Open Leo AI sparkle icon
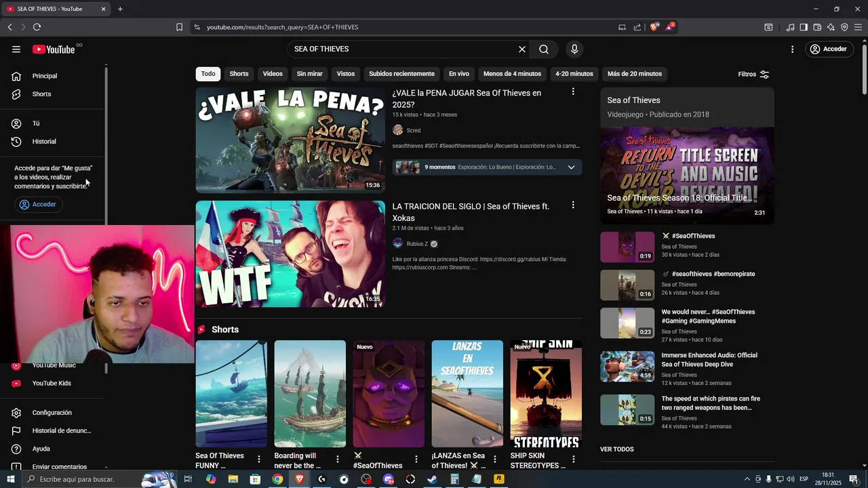The height and width of the screenshot is (488, 868). [831, 27]
